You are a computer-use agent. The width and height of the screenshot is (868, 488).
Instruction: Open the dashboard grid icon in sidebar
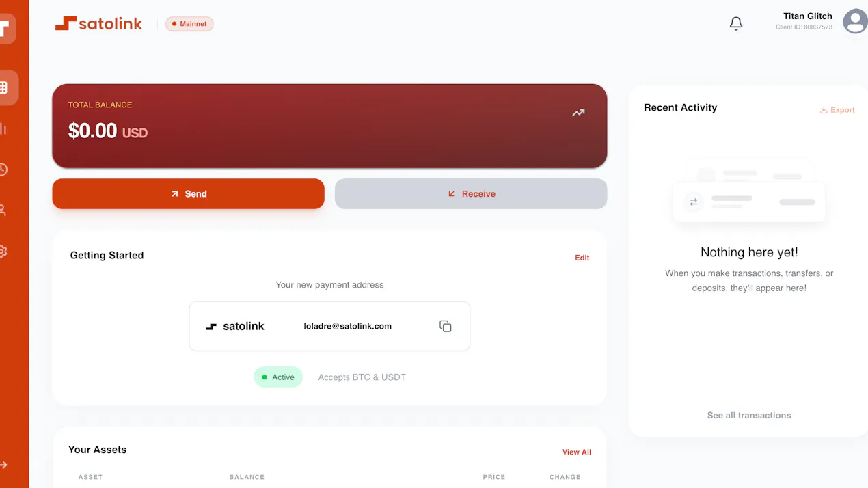pyautogui.click(x=4, y=87)
